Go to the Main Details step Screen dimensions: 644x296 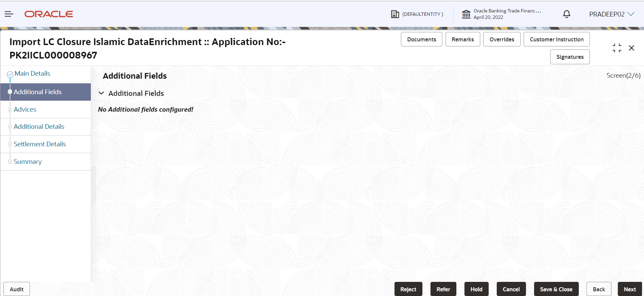pos(32,74)
